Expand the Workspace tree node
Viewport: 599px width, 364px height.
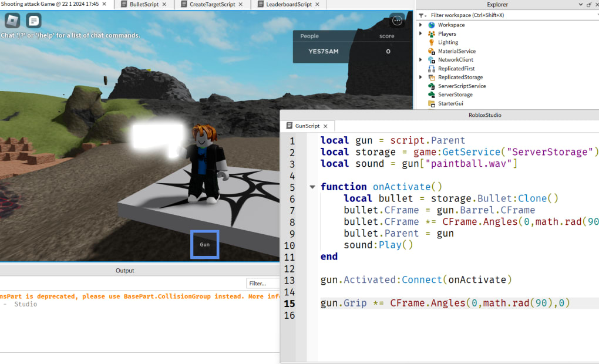420,25
